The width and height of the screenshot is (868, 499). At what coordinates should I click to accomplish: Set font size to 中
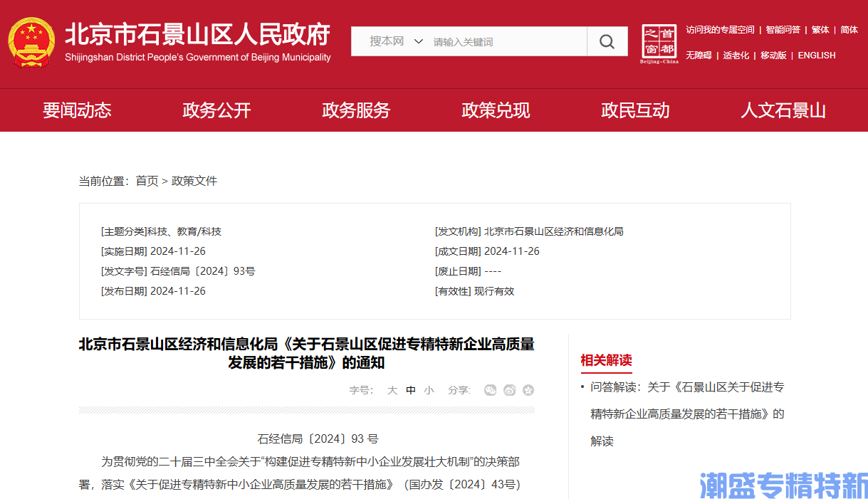(x=411, y=390)
